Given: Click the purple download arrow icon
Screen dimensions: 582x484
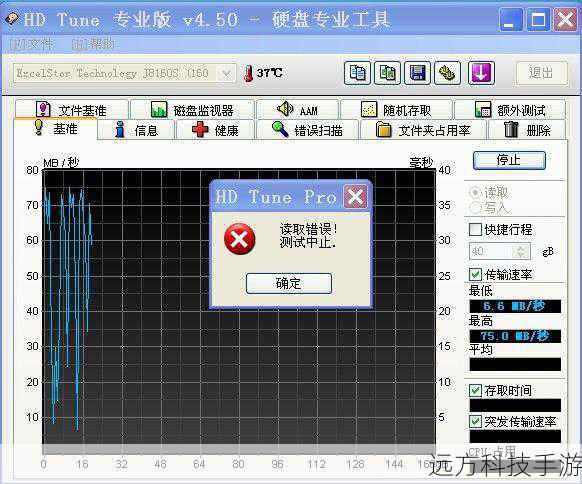Looking at the screenshot, I should (x=481, y=73).
